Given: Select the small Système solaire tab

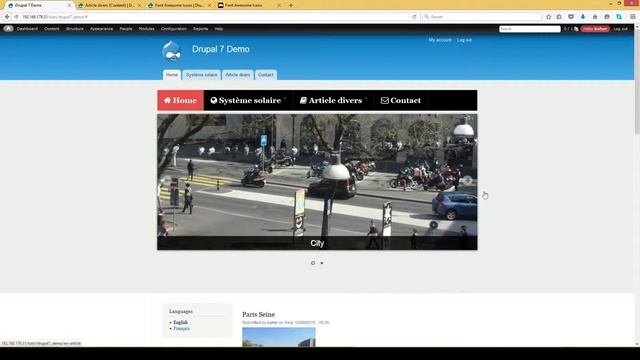Looking at the screenshot, I should 202,75.
